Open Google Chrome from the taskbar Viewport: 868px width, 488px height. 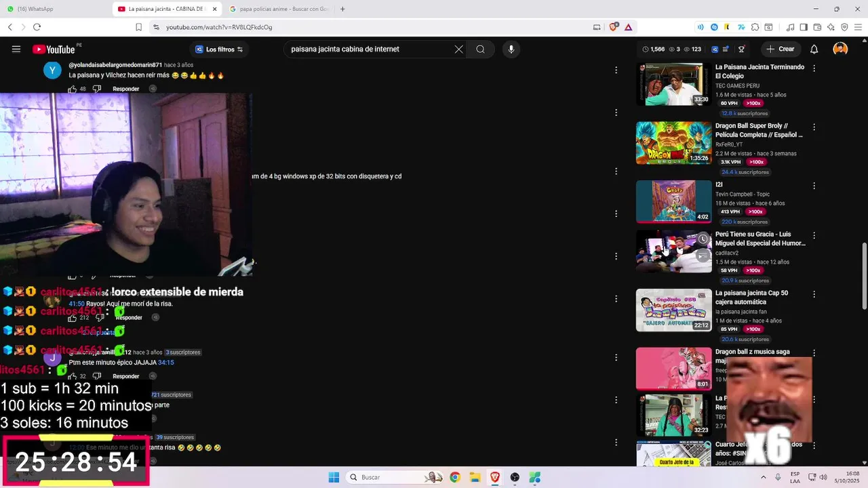455,477
